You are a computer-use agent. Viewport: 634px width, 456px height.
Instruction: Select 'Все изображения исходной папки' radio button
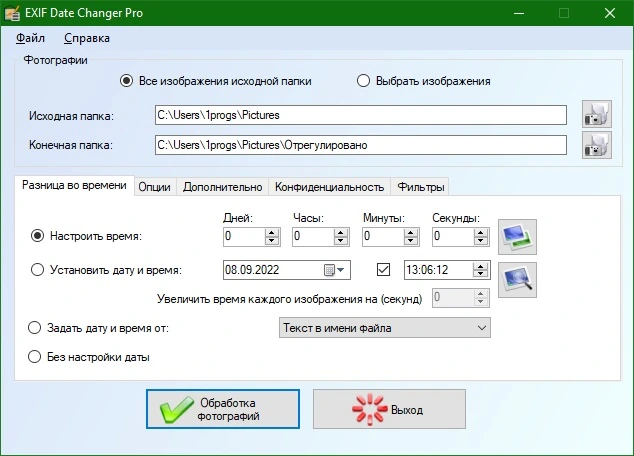(126, 81)
